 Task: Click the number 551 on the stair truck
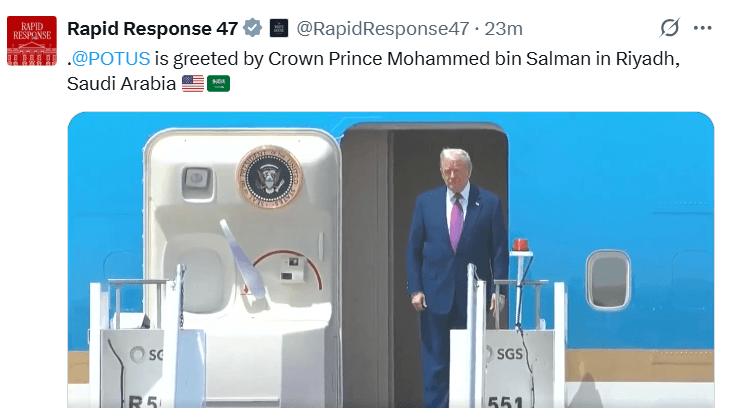point(506,401)
